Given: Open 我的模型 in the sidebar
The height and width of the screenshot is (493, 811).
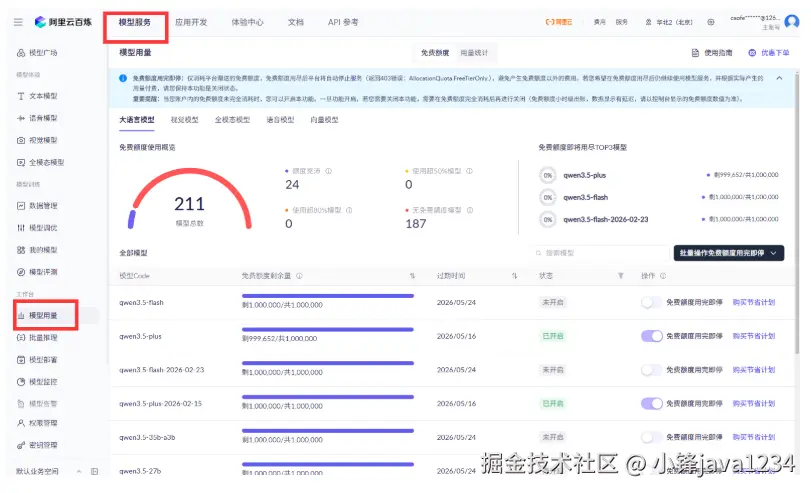Looking at the screenshot, I should [x=37, y=250].
